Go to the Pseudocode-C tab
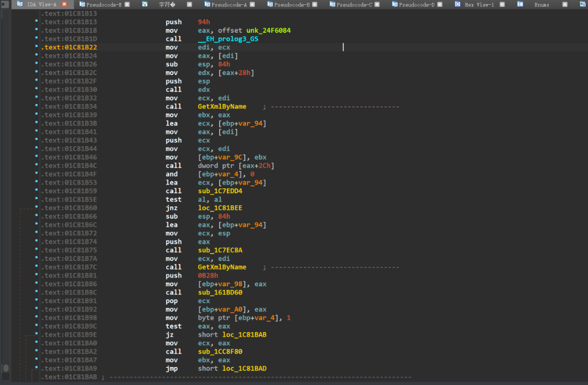Viewport: 588px width, 385px height. click(x=354, y=4)
